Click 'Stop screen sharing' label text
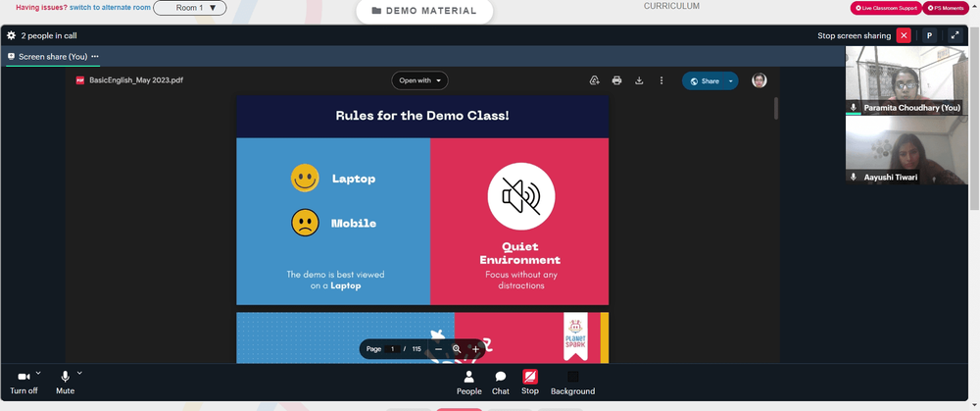This screenshot has height=411, width=980. click(854, 35)
